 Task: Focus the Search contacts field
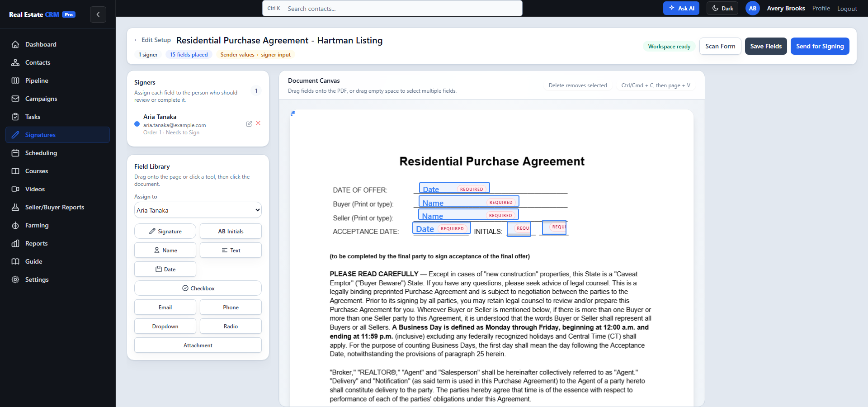coord(392,8)
